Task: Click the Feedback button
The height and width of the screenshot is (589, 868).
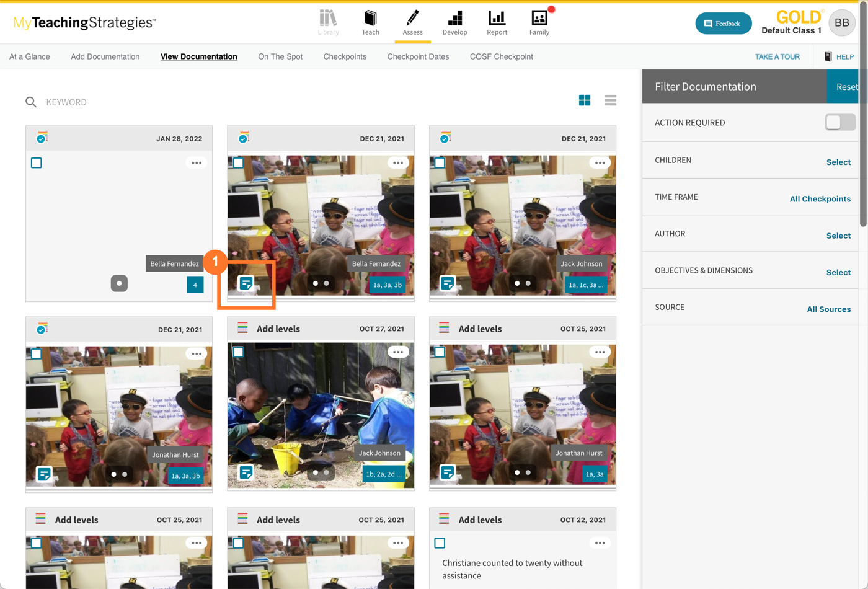Action: tap(723, 24)
